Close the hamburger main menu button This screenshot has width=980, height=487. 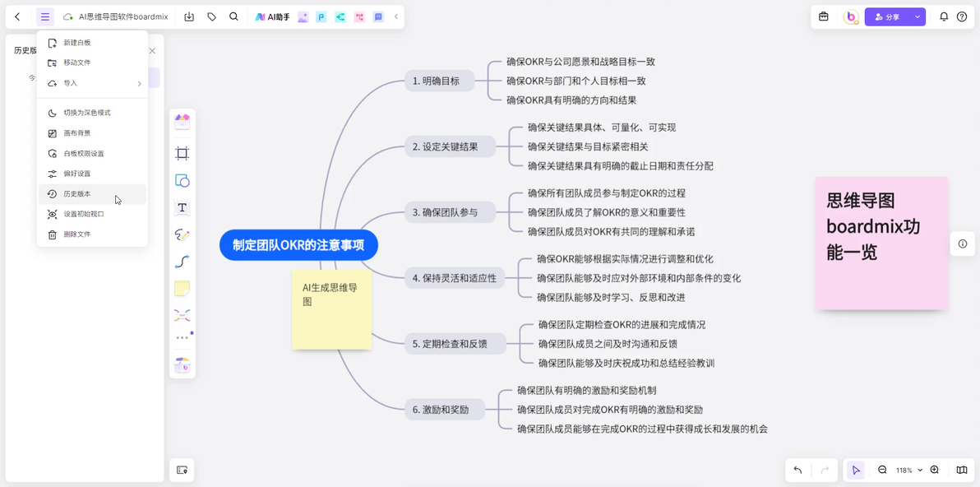[x=45, y=17]
